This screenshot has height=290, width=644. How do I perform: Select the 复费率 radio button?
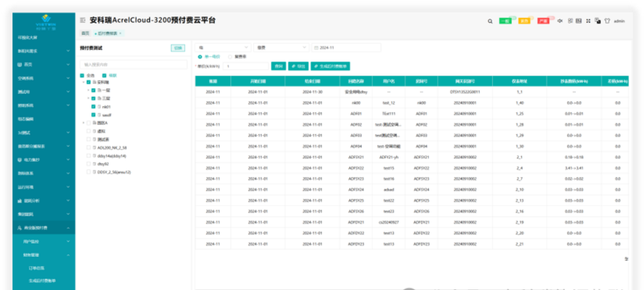(x=230, y=56)
